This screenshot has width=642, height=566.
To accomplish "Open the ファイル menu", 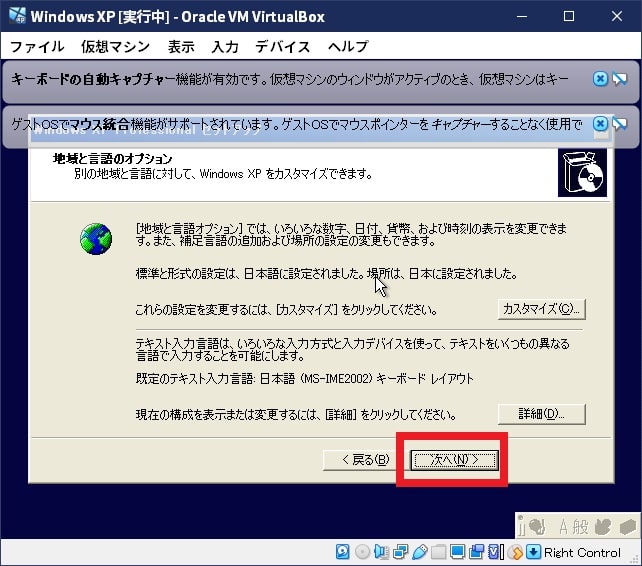I will click(37, 47).
